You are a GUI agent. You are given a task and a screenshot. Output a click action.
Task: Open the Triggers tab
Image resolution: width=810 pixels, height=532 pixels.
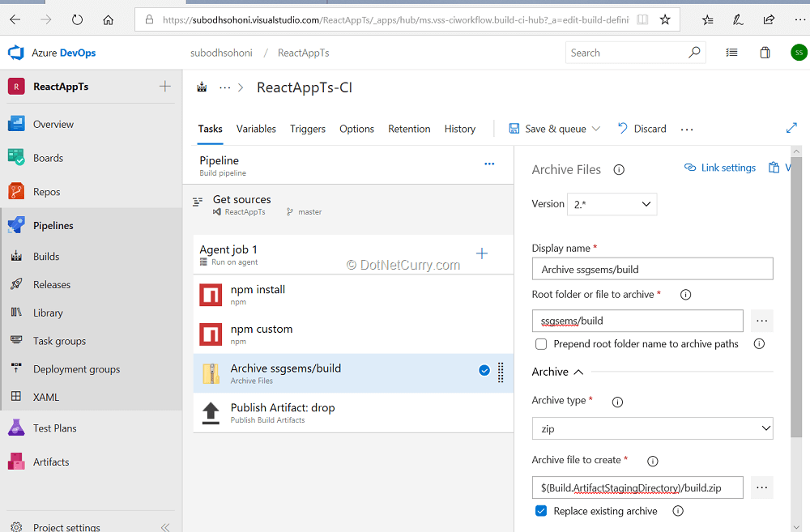pos(307,129)
